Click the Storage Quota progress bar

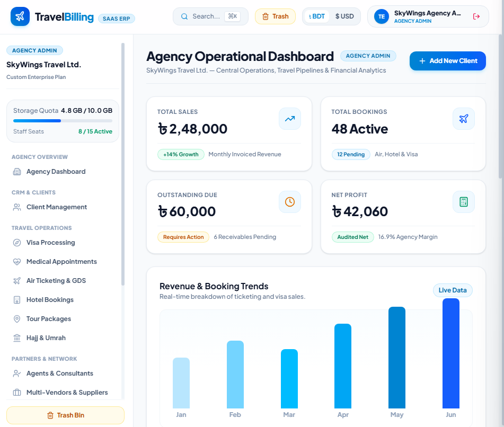pos(63,121)
